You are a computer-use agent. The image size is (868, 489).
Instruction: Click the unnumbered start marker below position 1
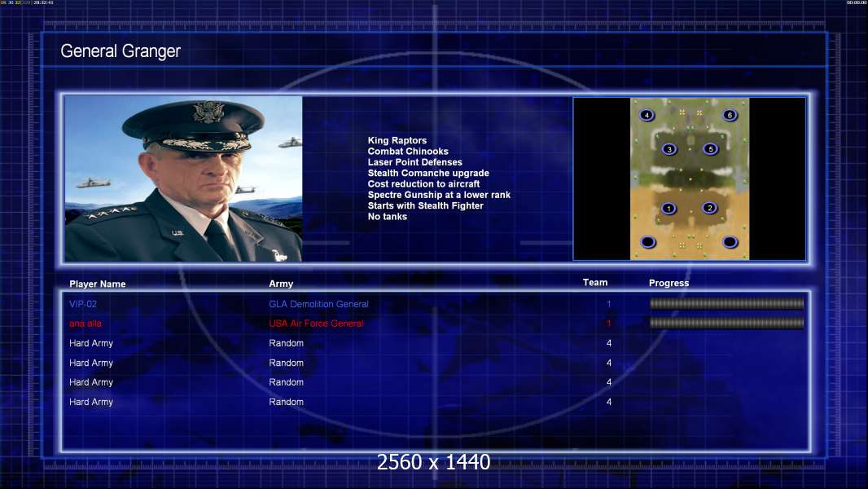pyautogui.click(x=648, y=242)
